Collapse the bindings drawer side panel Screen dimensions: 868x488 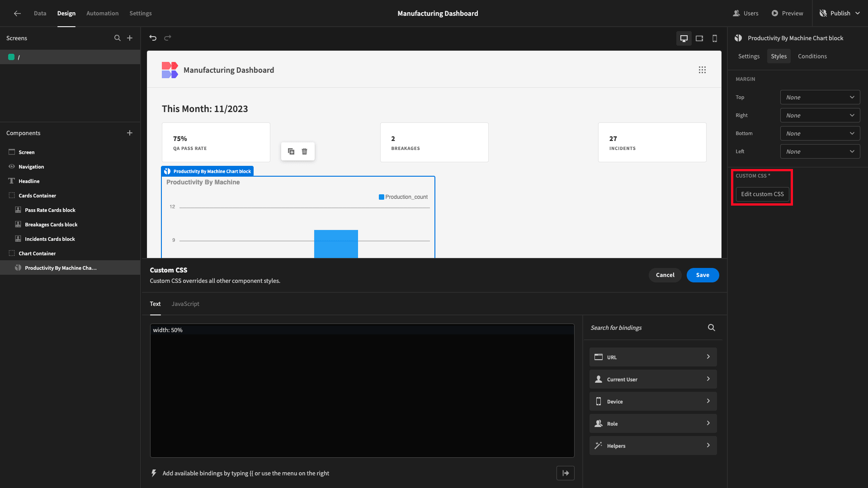tap(566, 473)
